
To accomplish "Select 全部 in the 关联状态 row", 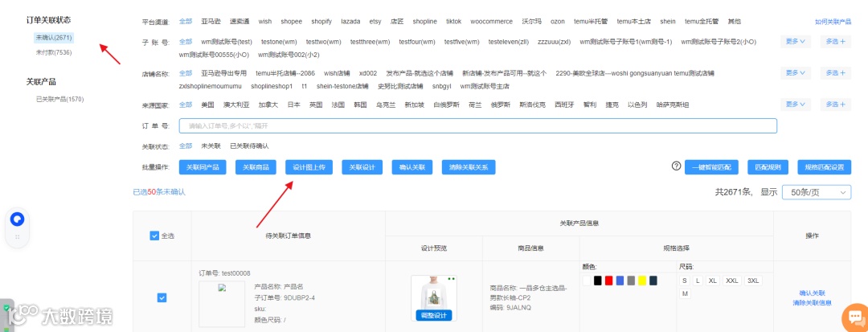I will point(186,146).
